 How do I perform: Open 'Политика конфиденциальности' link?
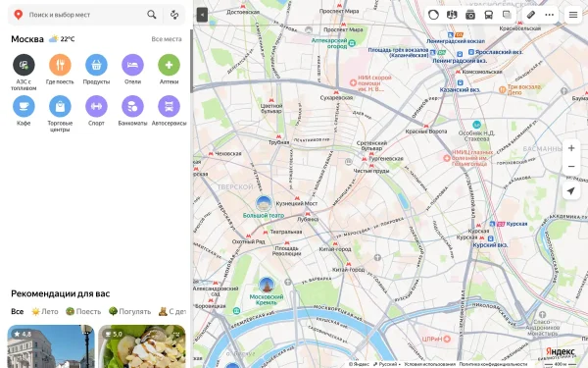click(493, 364)
